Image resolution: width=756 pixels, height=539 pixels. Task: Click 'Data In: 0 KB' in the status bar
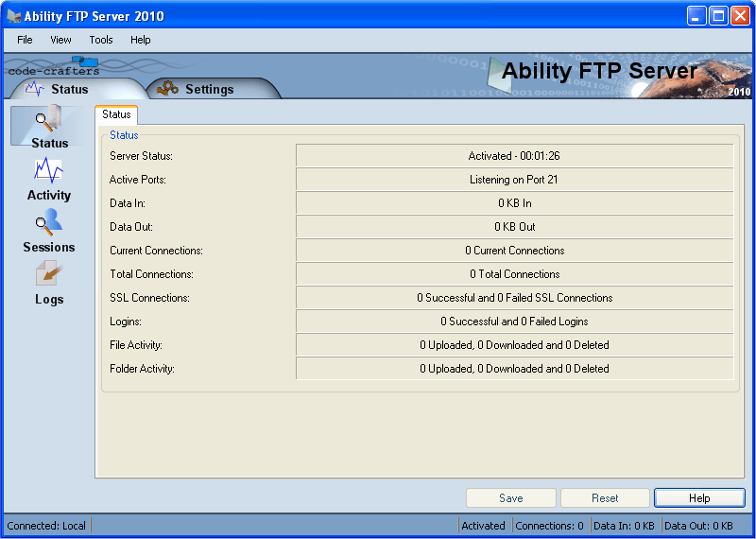pyautogui.click(x=624, y=526)
